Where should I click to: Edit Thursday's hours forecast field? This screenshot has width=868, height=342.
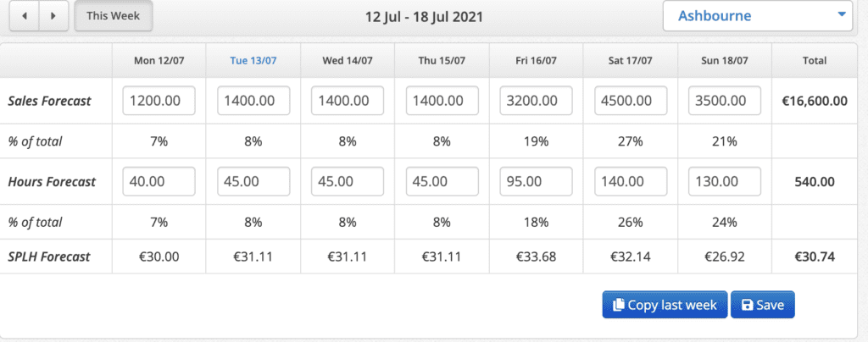(x=442, y=182)
